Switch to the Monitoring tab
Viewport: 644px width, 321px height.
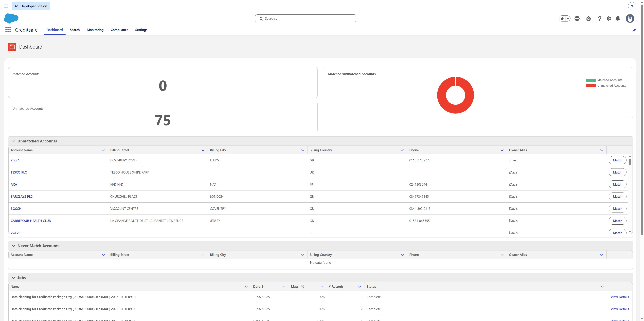point(95,30)
